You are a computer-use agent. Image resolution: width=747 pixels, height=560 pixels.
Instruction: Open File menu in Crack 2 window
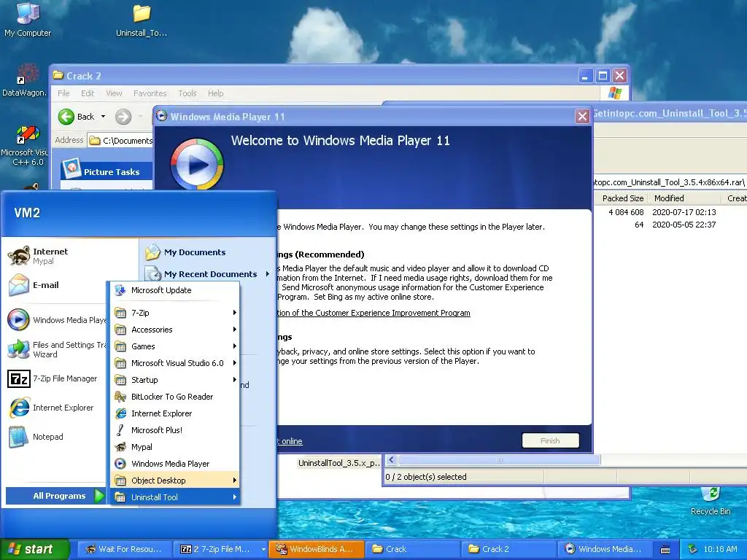pos(63,93)
